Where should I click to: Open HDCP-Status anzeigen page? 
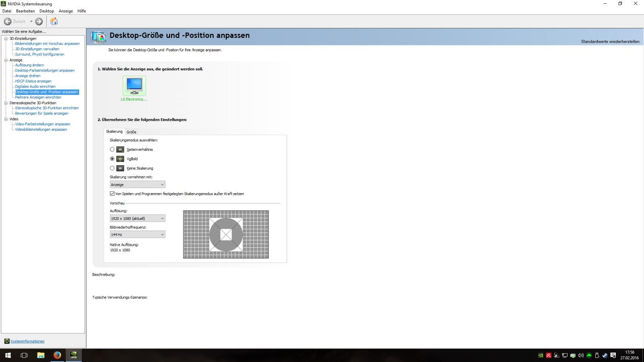point(33,81)
